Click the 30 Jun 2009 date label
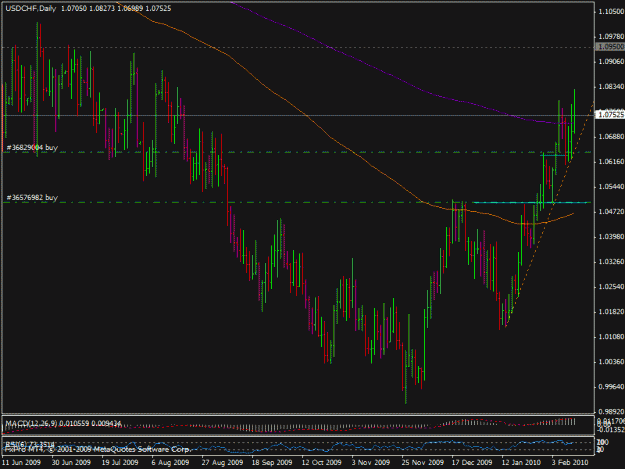Image resolution: width=625 pixels, height=469 pixels. (x=71, y=462)
